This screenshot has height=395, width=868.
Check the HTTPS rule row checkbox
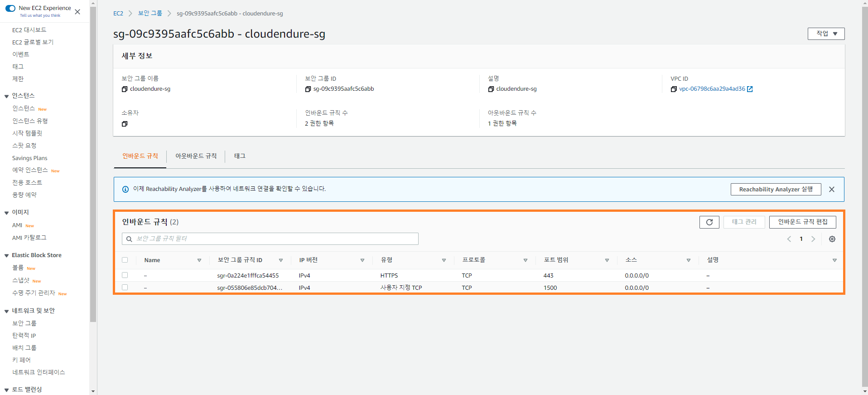point(125,275)
